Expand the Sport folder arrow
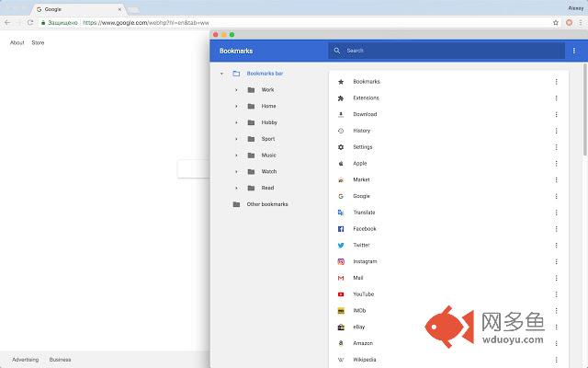The width and height of the screenshot is (588, 368). [x=236, y=139]
